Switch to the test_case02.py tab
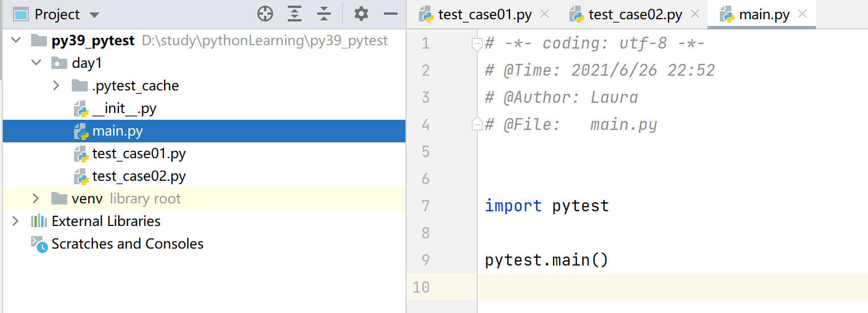 tap(634, 15)
